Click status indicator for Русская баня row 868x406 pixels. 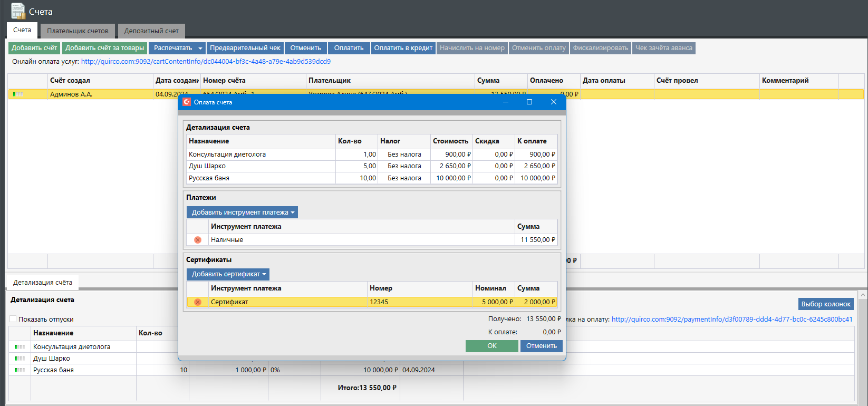[20, 370]
